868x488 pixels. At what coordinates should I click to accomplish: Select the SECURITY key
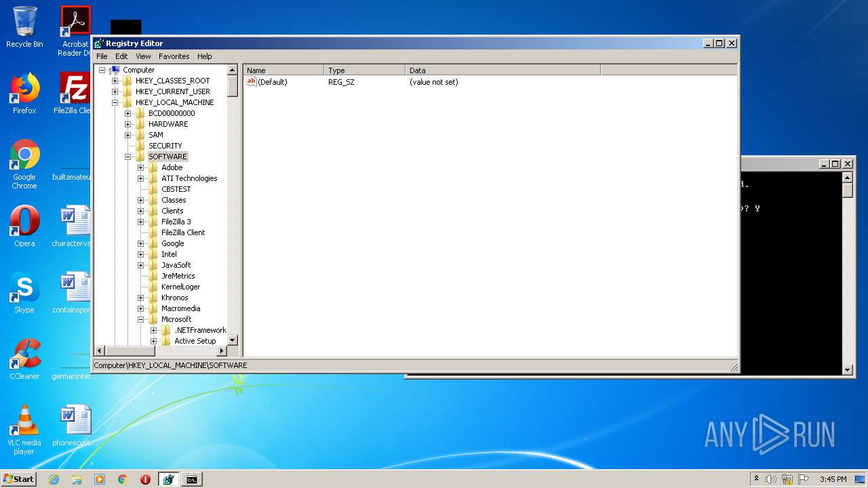165,146
